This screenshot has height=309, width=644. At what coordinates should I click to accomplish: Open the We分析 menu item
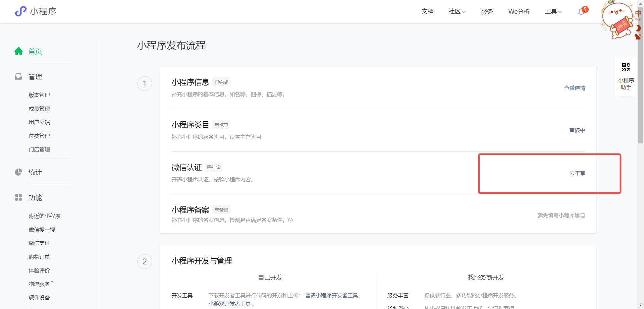click(x=519, y=12)
